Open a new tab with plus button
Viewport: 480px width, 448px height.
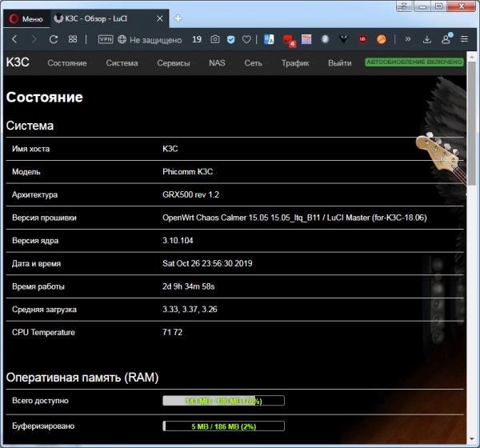click(x=178, y=18)
